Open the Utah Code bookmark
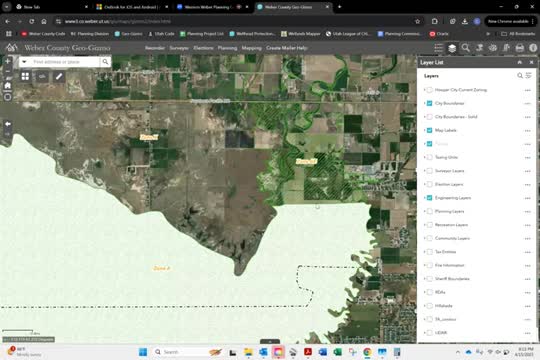 pyautogui.click(x=161, y=34)
